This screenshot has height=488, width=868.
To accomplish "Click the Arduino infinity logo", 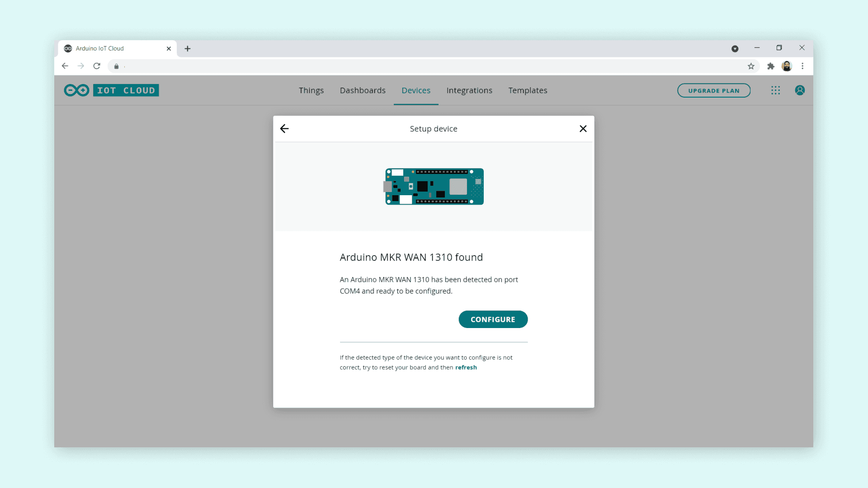I will click(x=76, y=90).
